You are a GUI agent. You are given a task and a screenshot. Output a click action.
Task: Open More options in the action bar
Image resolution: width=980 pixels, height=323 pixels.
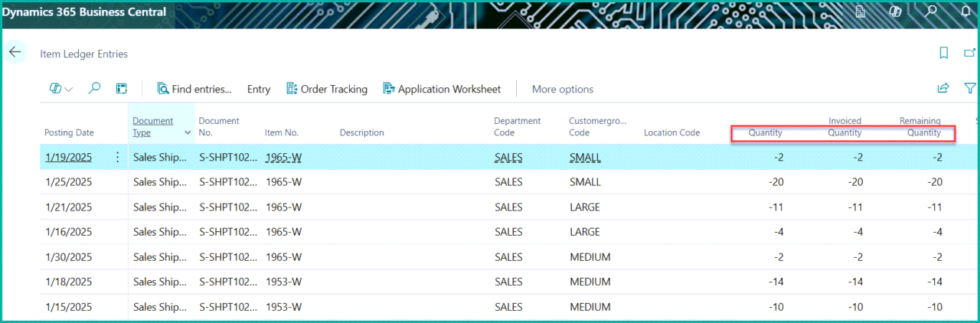(x=562, y=89)
